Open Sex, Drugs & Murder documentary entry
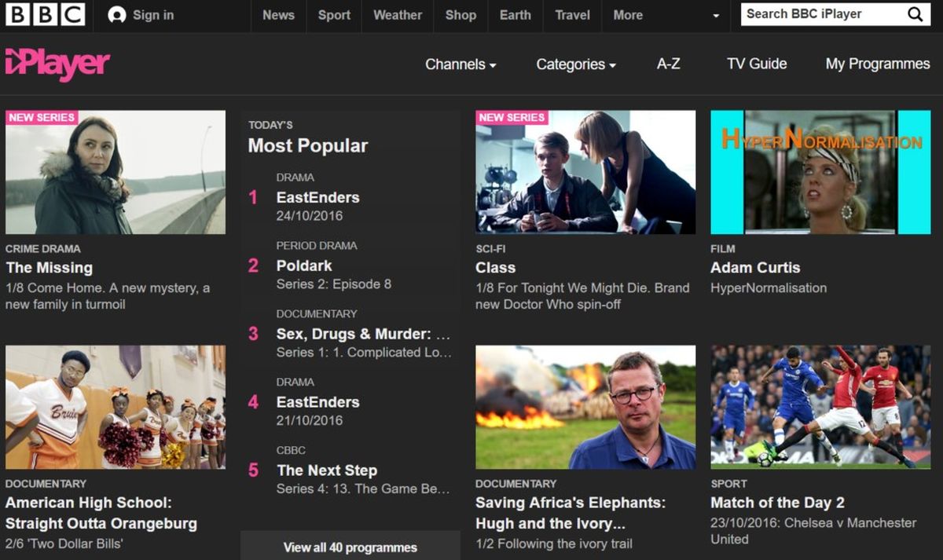 tap(363, 334)
